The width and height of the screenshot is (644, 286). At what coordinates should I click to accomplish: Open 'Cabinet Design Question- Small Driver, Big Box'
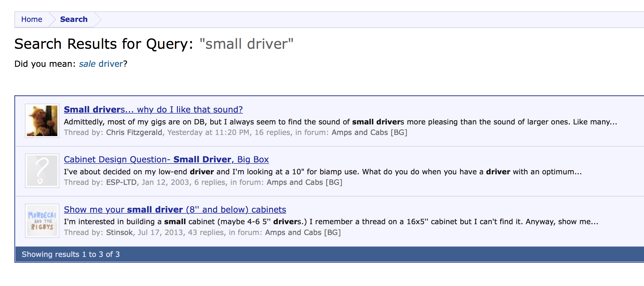click(x=166, y=159)
